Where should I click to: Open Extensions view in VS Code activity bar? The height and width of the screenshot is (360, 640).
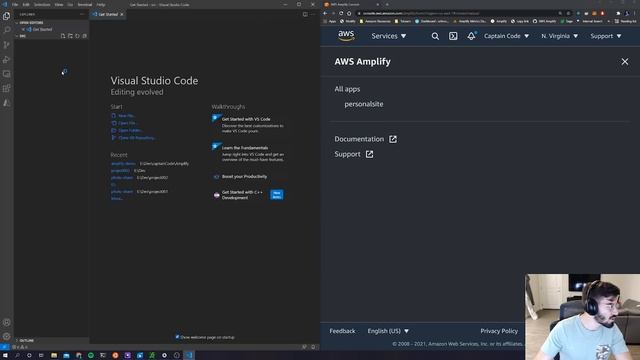[7, 89]
